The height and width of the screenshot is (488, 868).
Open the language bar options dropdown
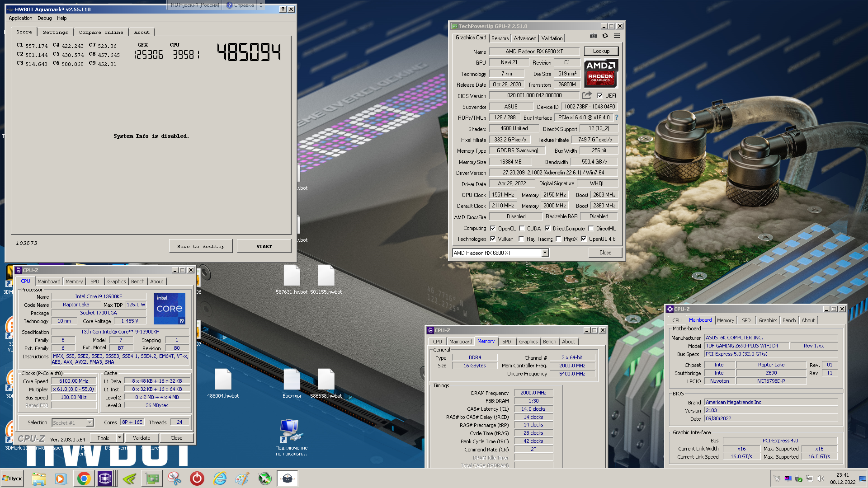(261, 5)
